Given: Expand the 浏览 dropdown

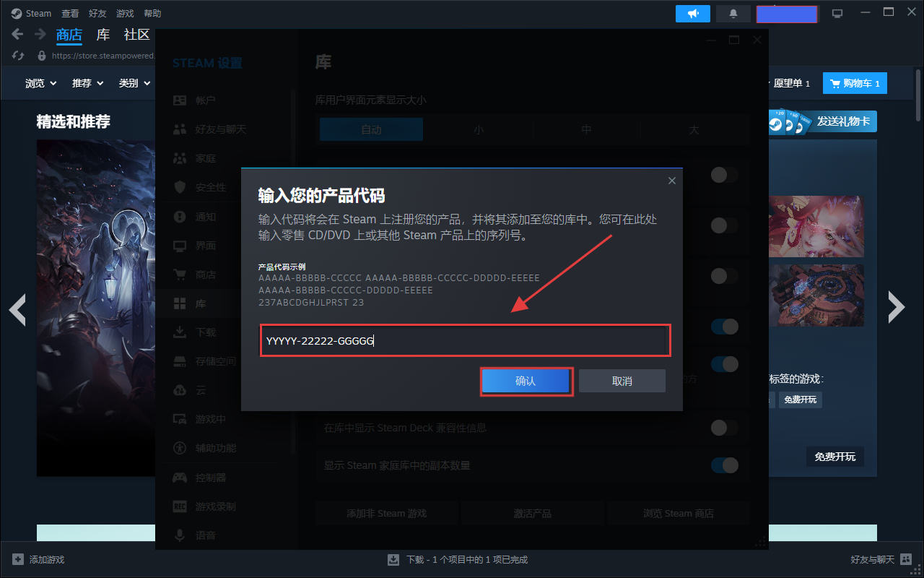Looking at the screenshot, I should pos(40,83).
